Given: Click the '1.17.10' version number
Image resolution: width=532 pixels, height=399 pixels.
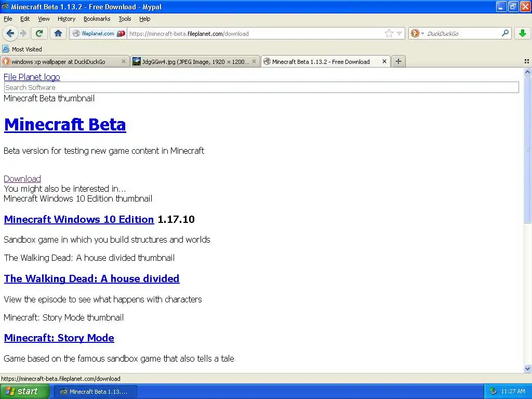Looking at the screenshot, I should coord(176,219).
